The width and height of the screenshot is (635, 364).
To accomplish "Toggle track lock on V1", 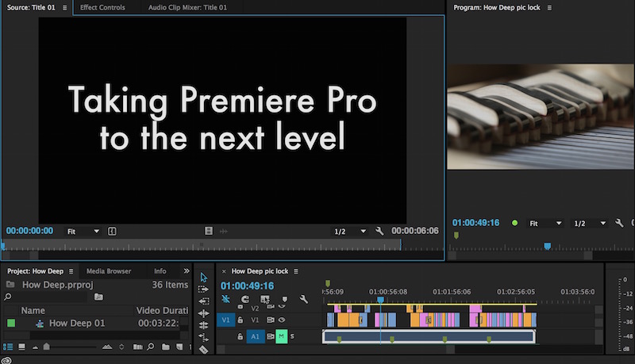I will pos(241,320).
